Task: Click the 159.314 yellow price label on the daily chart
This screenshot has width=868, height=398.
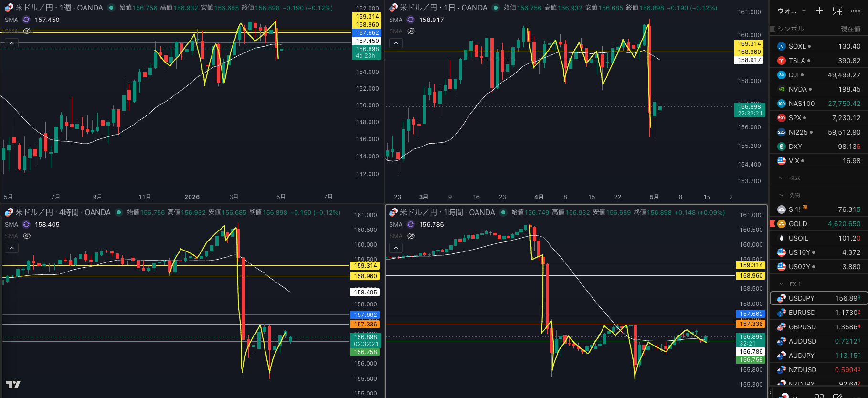Action: coord(749,44)
